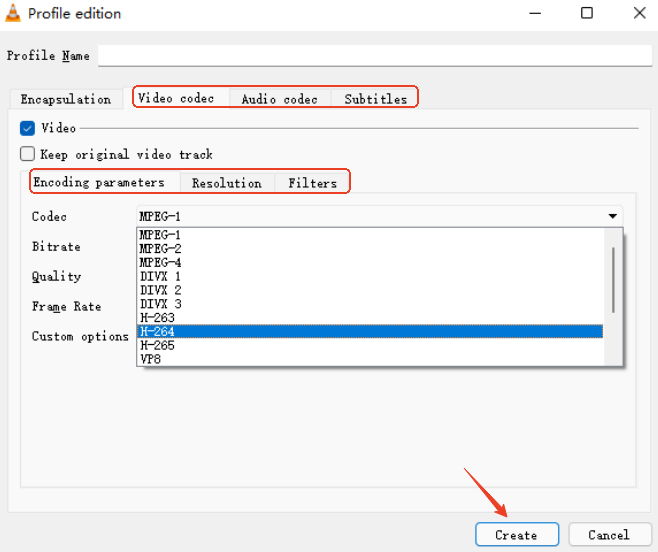
Task: Switch to the Encapsulation tab
Action: (66, 99)
